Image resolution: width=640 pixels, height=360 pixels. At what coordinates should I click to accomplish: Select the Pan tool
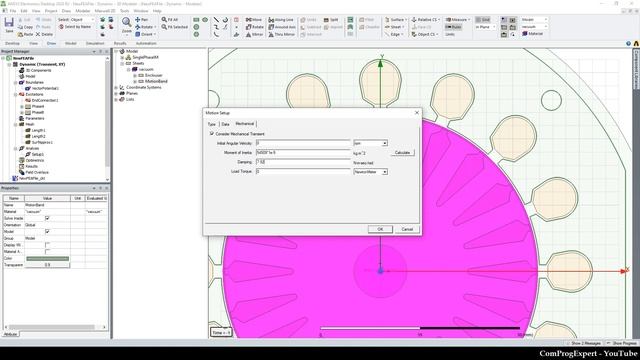[x=142, y=20]
